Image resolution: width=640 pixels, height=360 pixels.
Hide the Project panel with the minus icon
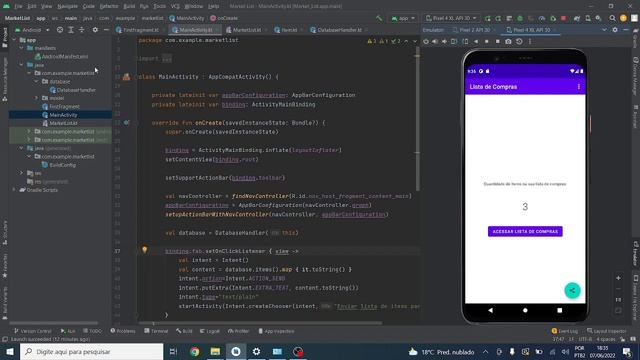coord(106,30)
